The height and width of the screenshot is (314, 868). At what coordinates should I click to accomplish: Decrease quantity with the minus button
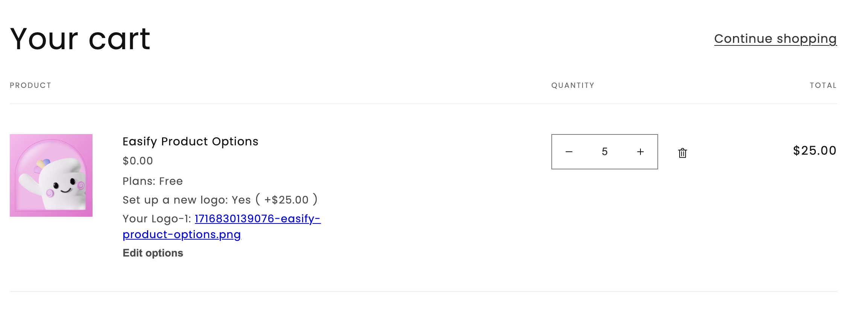tap(569, 152)
